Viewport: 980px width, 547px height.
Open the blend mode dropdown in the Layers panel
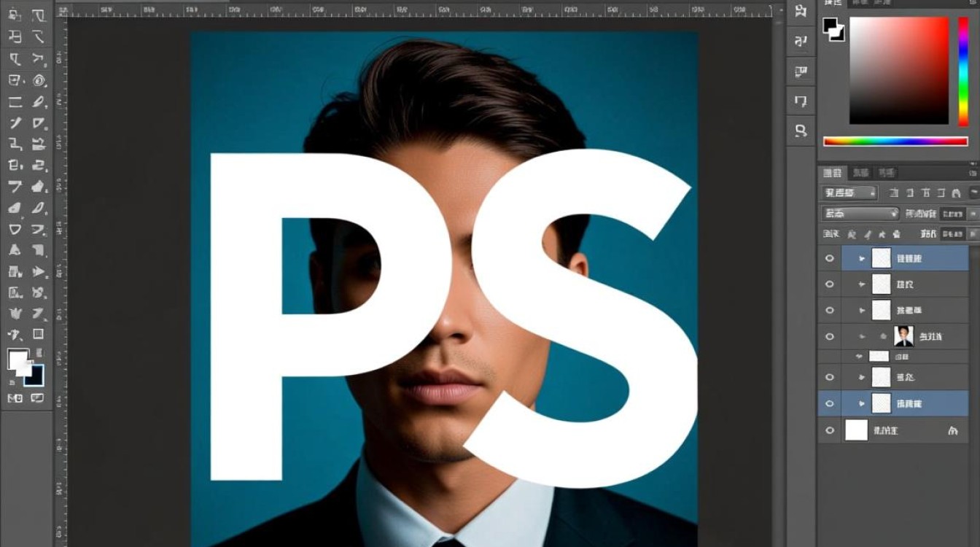860,214
